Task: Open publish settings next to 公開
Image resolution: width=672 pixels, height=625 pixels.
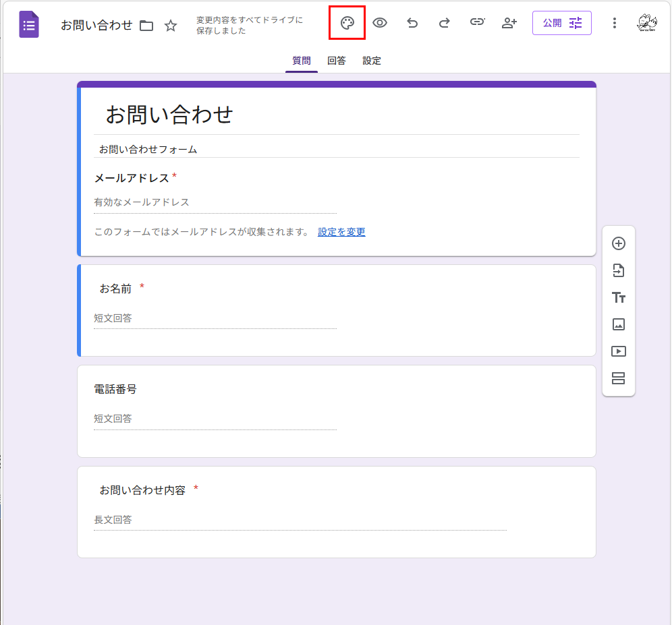Action: point(574,22)
